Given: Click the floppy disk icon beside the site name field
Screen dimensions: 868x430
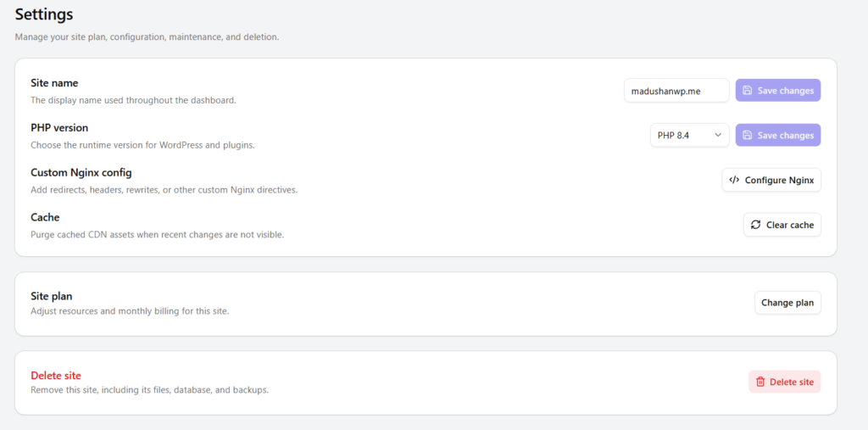Looking at the screenshot, I should pyautogui.click(x=748, y=90).
